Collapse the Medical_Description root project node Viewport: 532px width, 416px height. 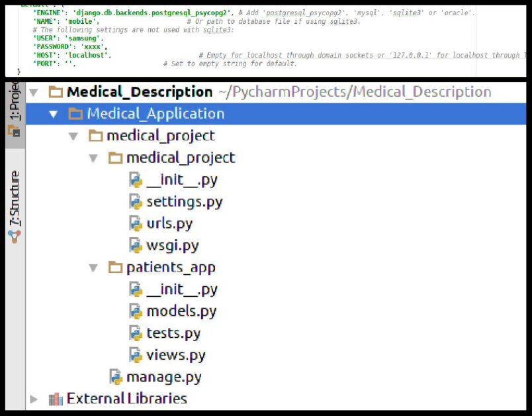tap(34, 92)
